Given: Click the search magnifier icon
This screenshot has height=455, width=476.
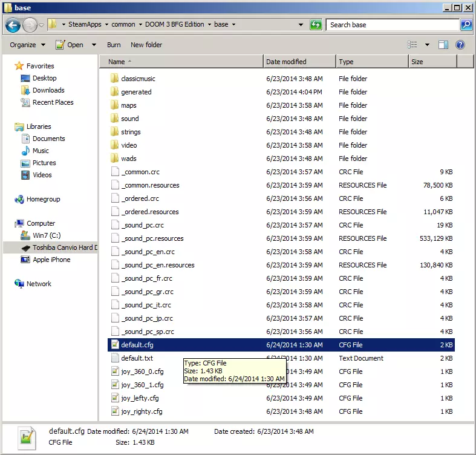Looking at the screenshot, I should [x=466, y=25].
